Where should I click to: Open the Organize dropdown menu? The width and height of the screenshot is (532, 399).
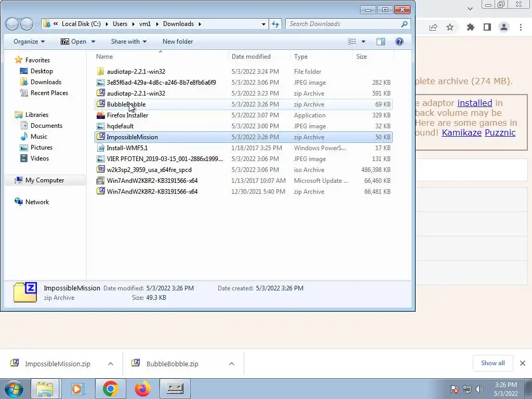29,42
